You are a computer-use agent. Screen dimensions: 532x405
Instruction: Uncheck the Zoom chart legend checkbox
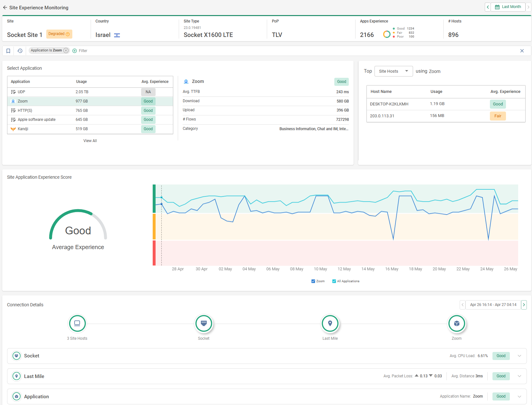313,281
